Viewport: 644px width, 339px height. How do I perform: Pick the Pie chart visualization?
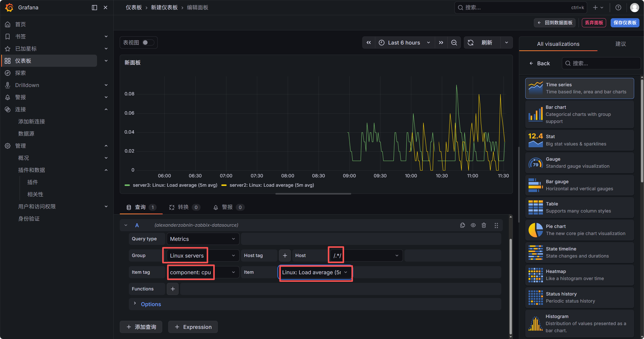[x=580, y=230]
